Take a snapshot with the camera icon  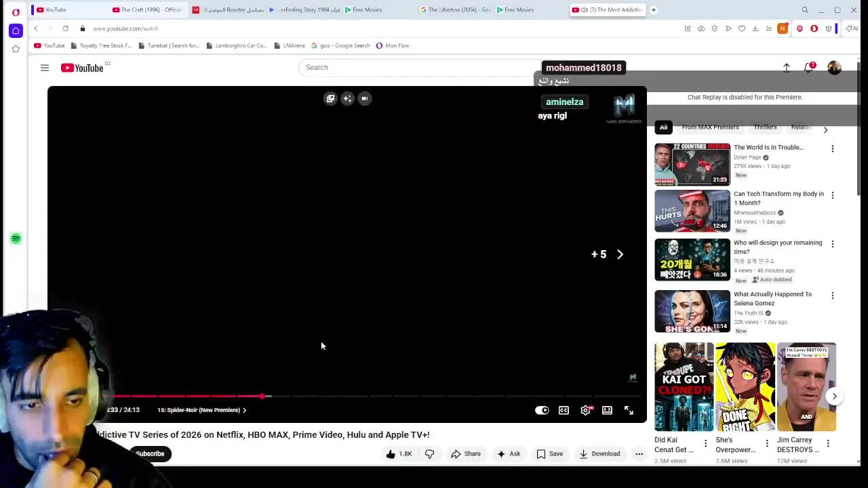701,28
